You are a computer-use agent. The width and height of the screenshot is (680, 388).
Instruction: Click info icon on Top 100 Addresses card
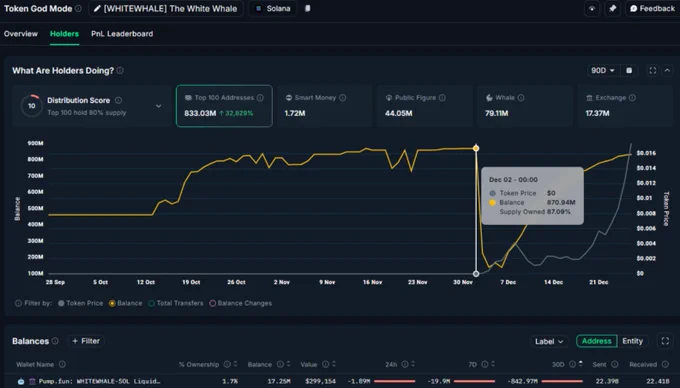260,98
